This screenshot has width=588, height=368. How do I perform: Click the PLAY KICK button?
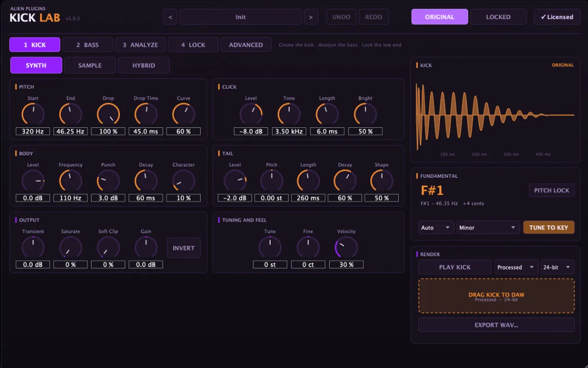[x=455, y=267]
